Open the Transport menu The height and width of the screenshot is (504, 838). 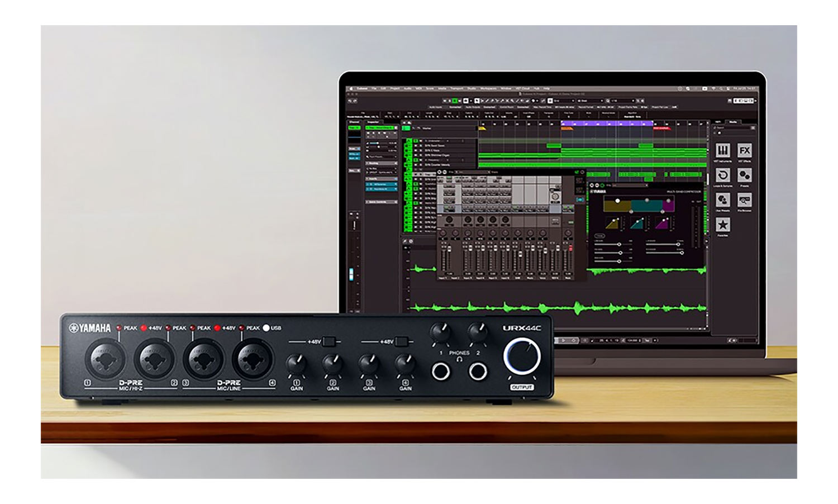[x=458, y=89]
